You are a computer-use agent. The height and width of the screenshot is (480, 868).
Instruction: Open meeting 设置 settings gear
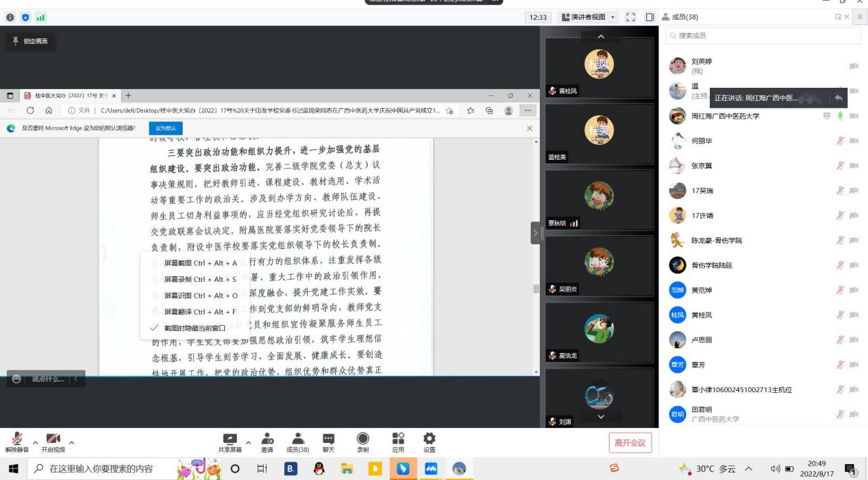tap(429, 442)
